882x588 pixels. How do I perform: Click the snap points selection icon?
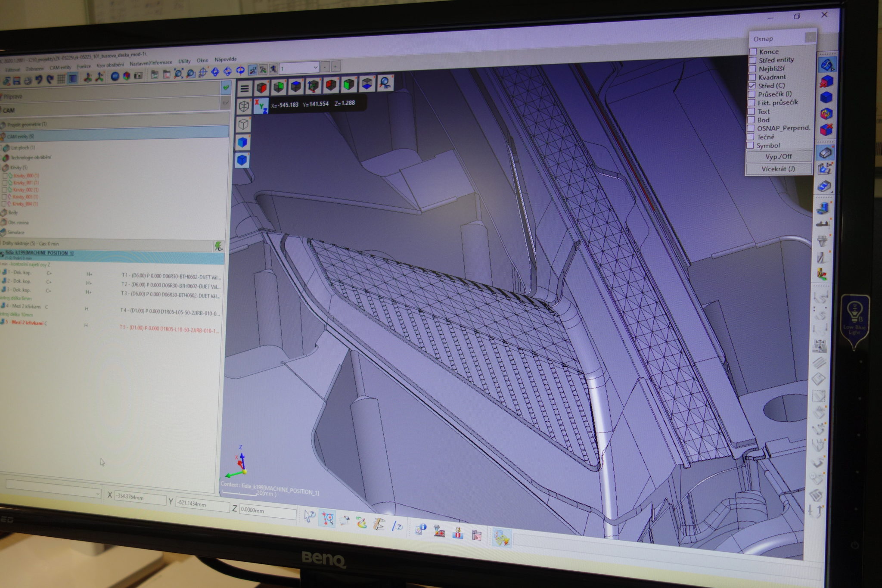(327, 519)
